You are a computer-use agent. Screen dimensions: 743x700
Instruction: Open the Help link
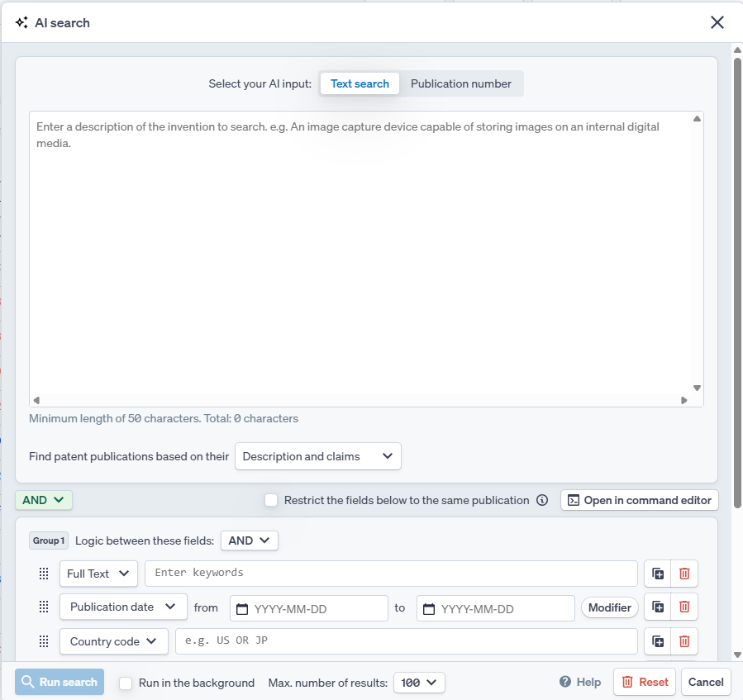tap(580, 683)
